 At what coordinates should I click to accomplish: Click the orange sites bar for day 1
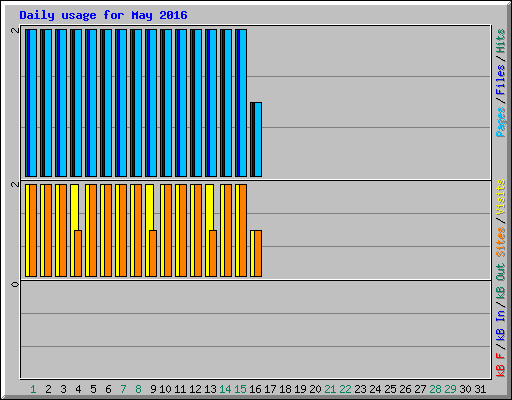[x=33, y=230]
